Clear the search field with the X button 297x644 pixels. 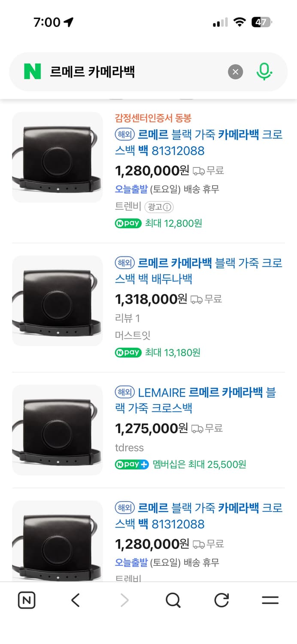tap(235, 72)
